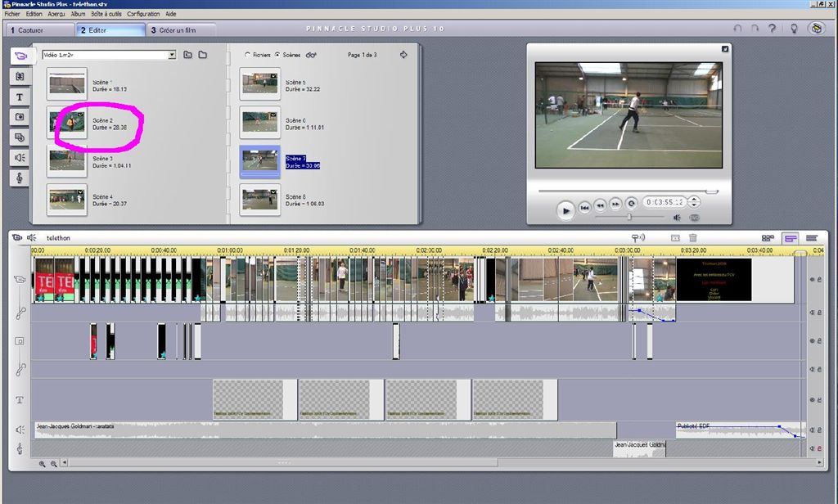The height and width of the screenshot is (504, 838).
Task: Click the Publicité EDF audio clip
Action: coord(740,430)
